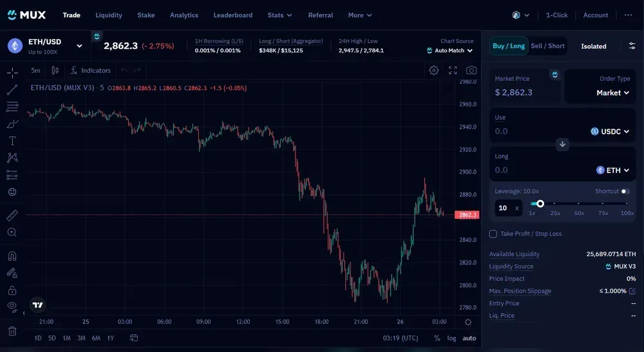The height and width of the screenshot is (352, 644).
Task: Open the go-to-date calendar icon
Action: [x=134, y=338]
